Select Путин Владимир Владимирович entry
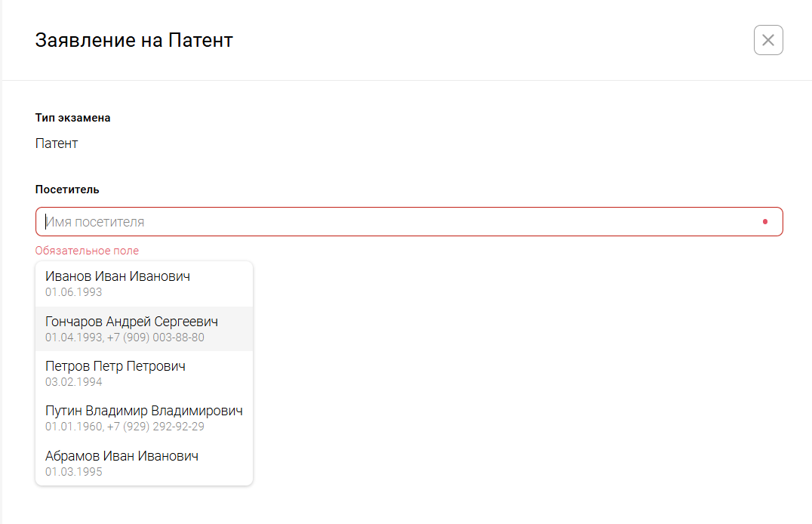 143,411
